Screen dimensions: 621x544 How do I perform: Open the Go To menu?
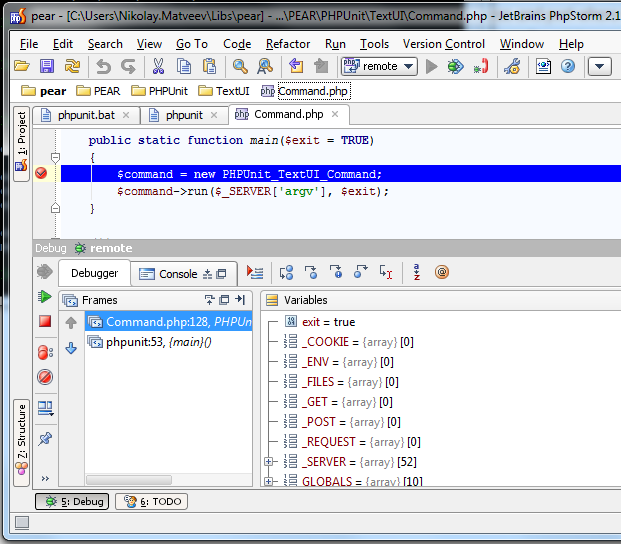tap(192, 44)
